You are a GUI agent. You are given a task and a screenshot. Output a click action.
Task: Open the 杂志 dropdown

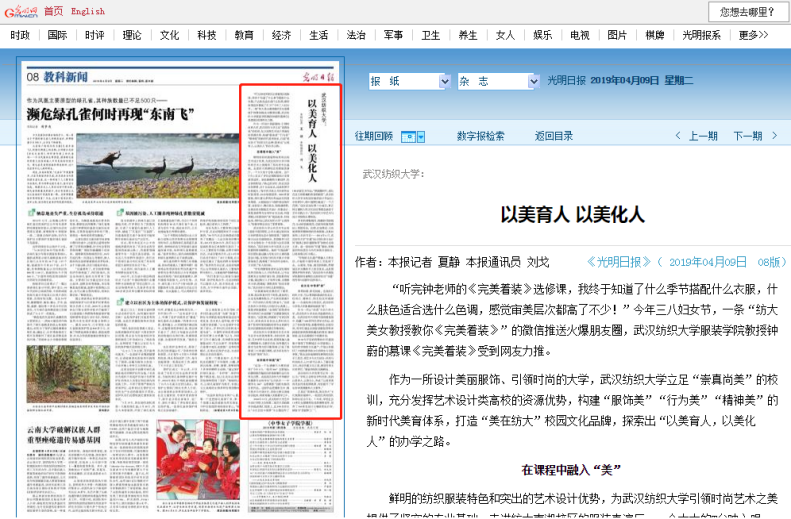tap(498, 81)
